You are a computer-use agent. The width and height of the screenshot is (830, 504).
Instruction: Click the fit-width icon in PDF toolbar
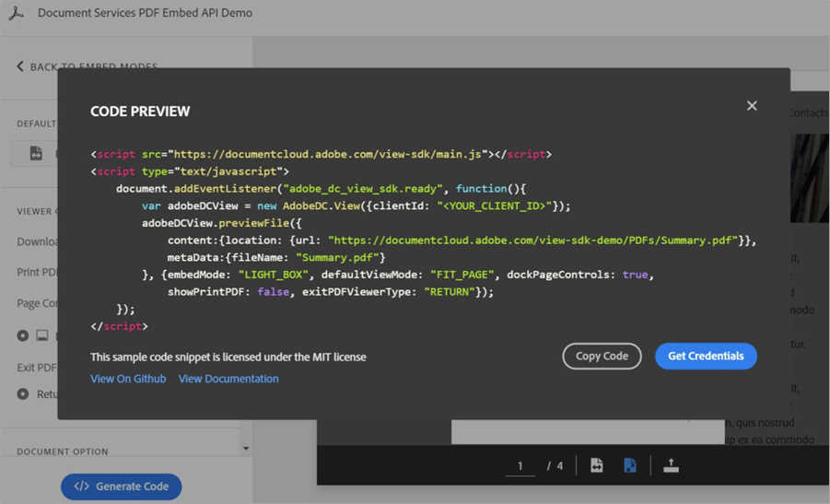597,465
